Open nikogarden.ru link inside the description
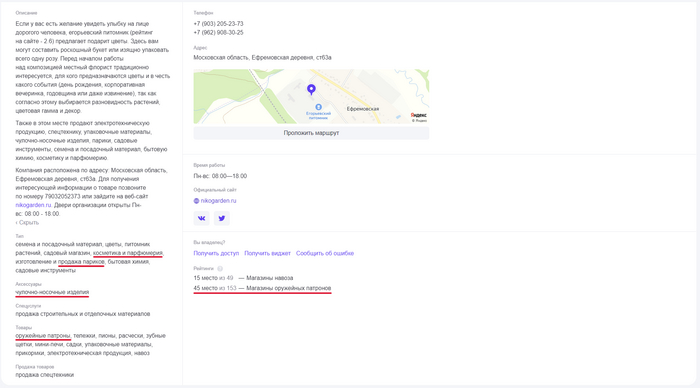 coord(33,205)
